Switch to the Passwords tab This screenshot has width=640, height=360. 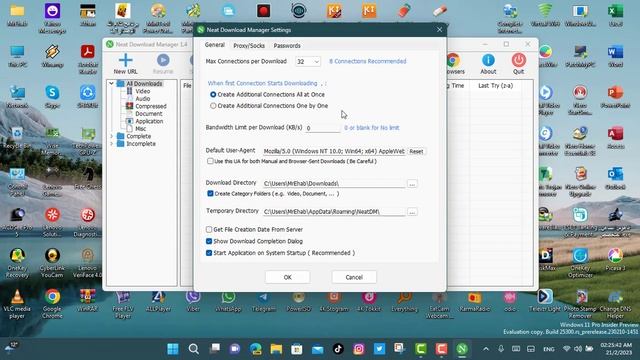(x=287, y=46)
